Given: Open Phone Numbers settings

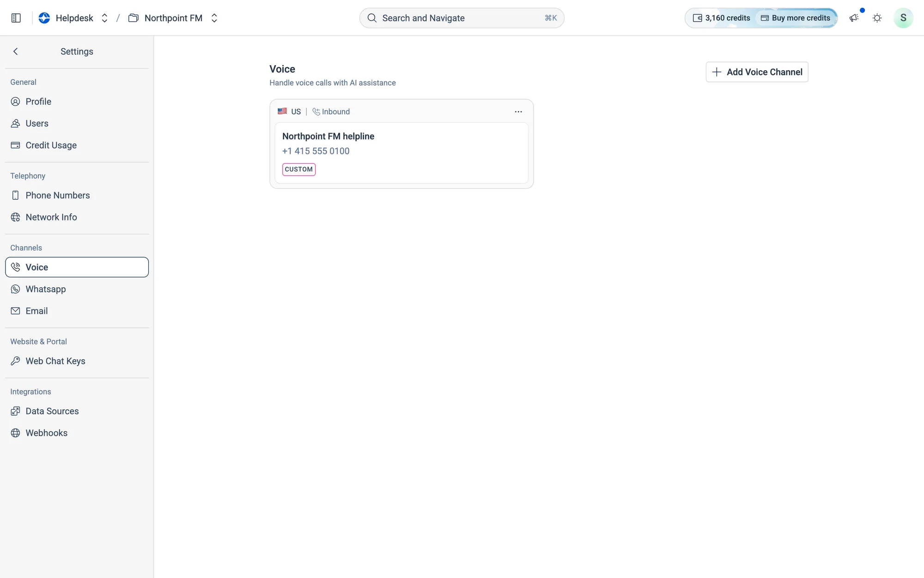Looking at the screenshot, I should click(77, 196).
